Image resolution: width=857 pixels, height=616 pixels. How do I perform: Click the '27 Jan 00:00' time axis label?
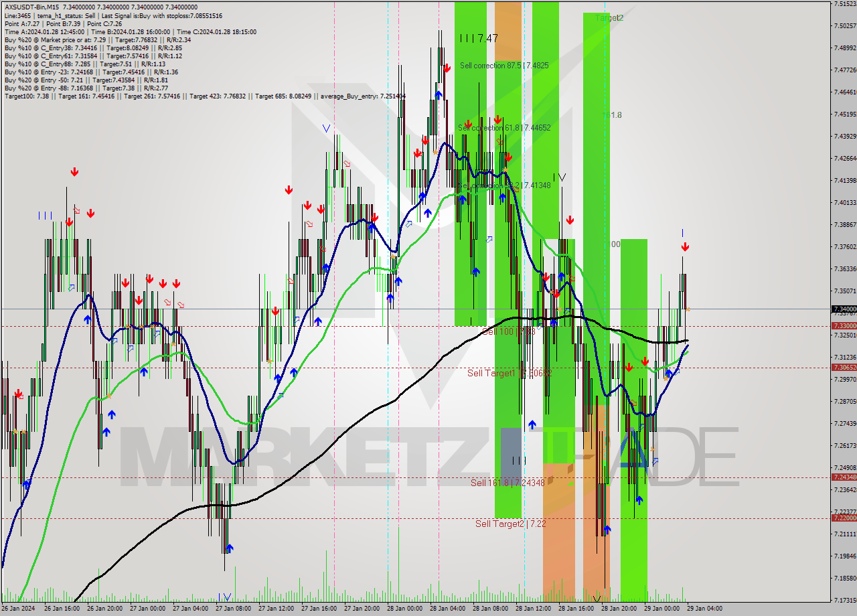[147, 609]
